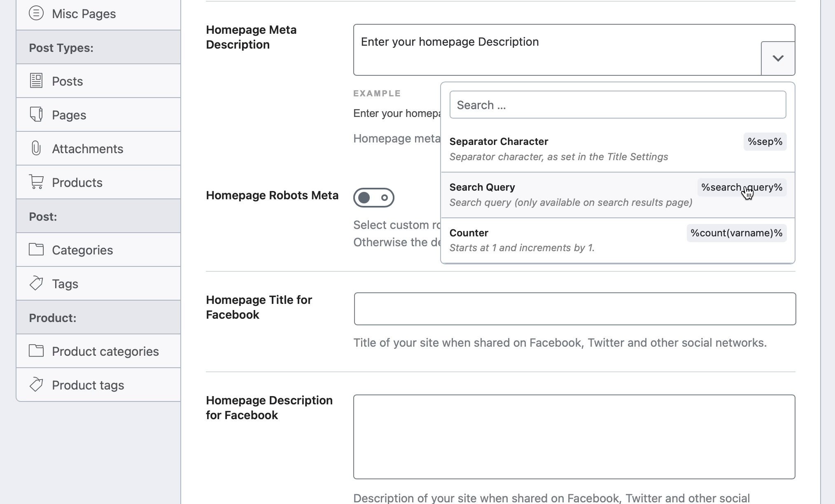
Task: Click the Categories folder icon
Action: pos(36,250)
